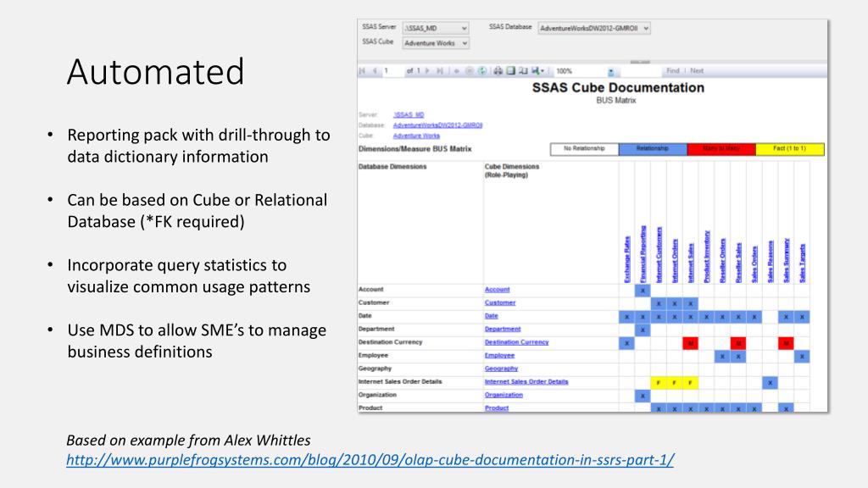Click red Destination Currency Internet Sales cell

point(690,344)
